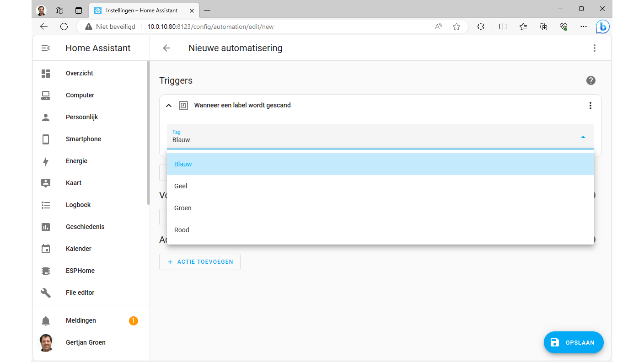Click the File editor wrench icon

[46, 293]
